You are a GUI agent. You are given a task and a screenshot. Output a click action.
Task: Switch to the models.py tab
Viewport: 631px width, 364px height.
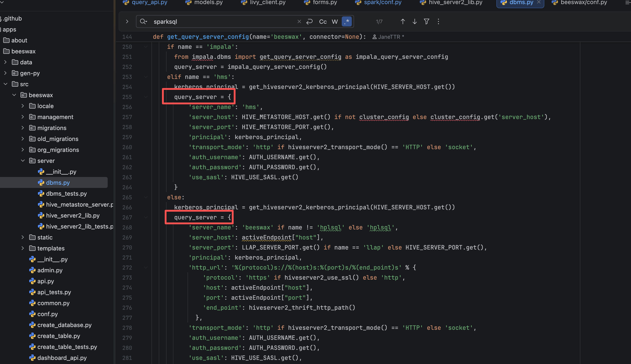coord(208,3)
